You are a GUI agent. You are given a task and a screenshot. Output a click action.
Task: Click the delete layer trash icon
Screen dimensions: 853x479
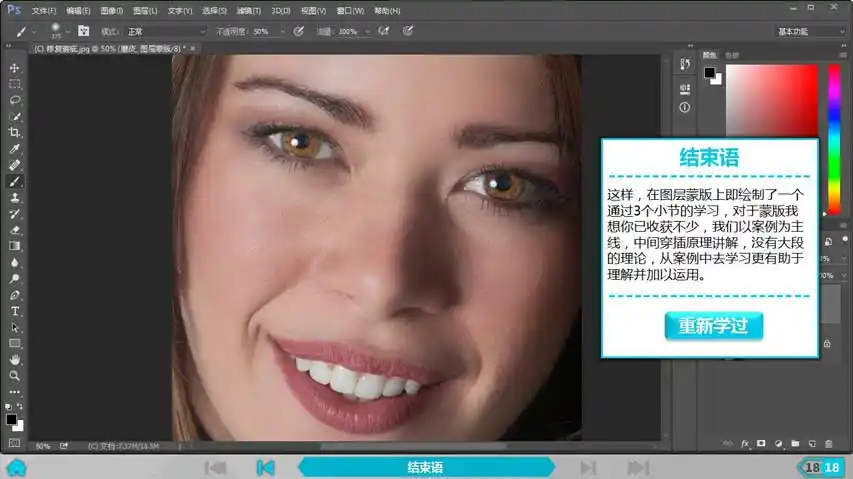coord(828,443)
